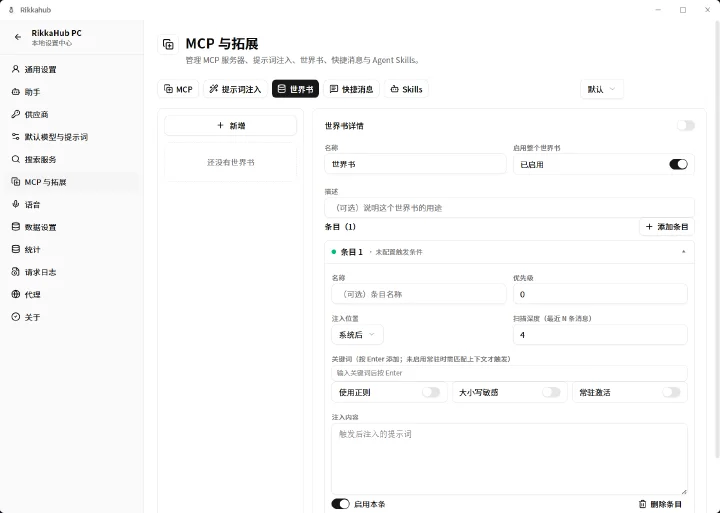Toggle the 大小写敏感 switch

551,392
